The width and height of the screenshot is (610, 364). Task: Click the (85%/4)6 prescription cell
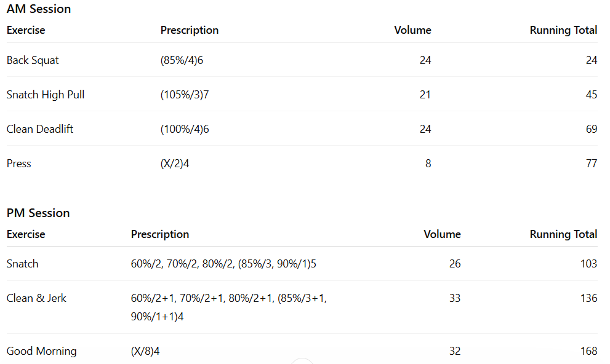click(x=182, y=60)
